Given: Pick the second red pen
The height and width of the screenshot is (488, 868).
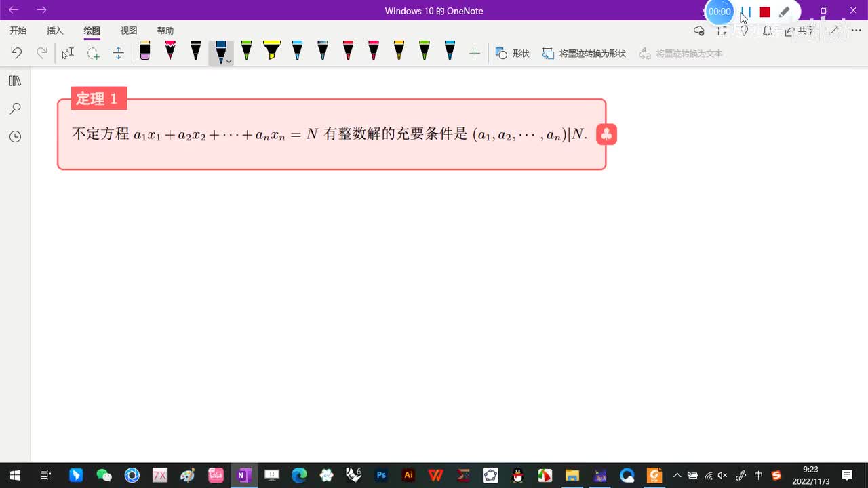Looking at the screenshot, I should click(374, 51).
